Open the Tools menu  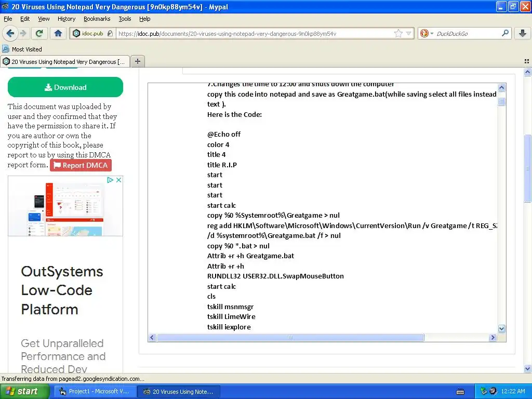point(125,19)
